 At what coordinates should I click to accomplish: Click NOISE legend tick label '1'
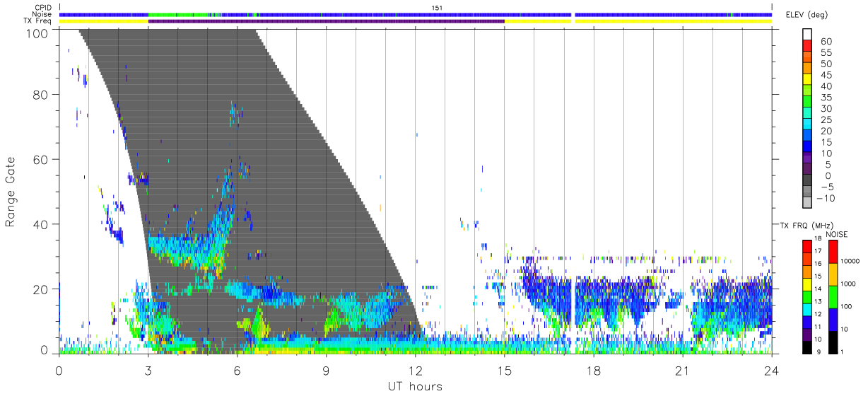point(840,351)
